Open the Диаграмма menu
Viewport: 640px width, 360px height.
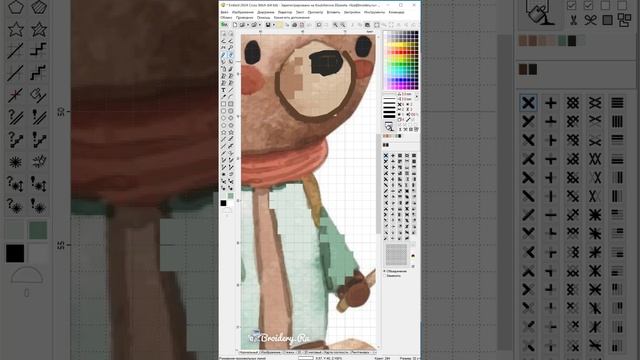(x=266, y=12)
